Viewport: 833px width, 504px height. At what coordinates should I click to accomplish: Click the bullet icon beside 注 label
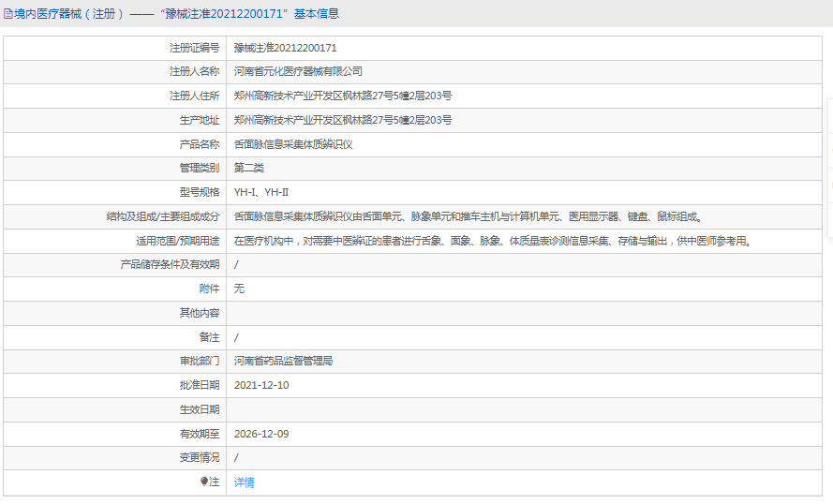point(204,482)
